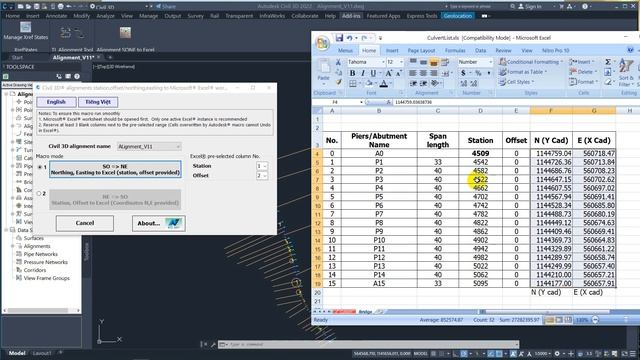Screen dimensions: 640x360
Task: Click the AutoSum sigma icon
Action: (x=608, y=62)
